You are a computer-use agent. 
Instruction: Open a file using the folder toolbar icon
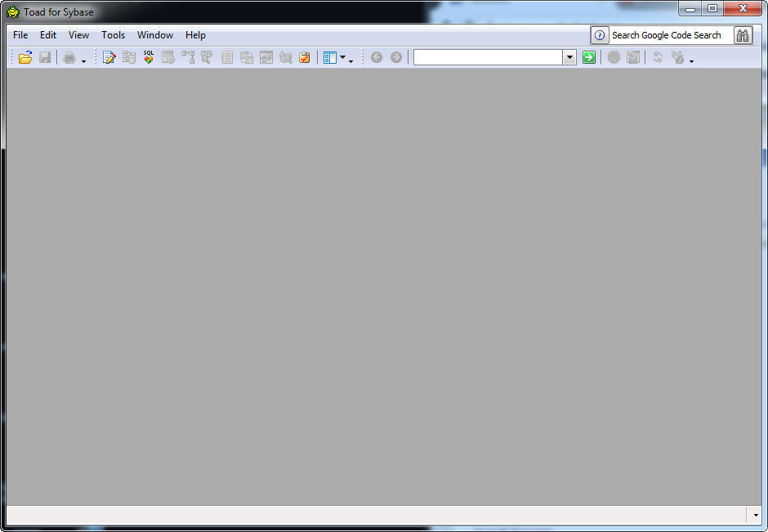click(x=24, y=57)
